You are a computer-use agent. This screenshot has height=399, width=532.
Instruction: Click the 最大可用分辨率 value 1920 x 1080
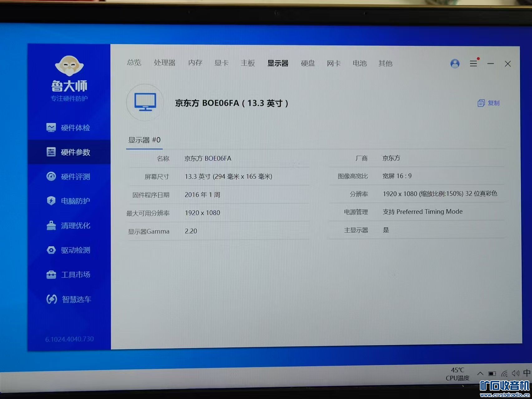click(x=202, y=213)
